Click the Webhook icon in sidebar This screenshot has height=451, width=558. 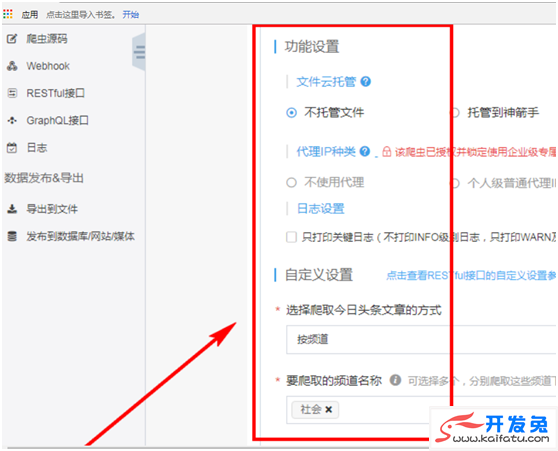coord(12,66)
